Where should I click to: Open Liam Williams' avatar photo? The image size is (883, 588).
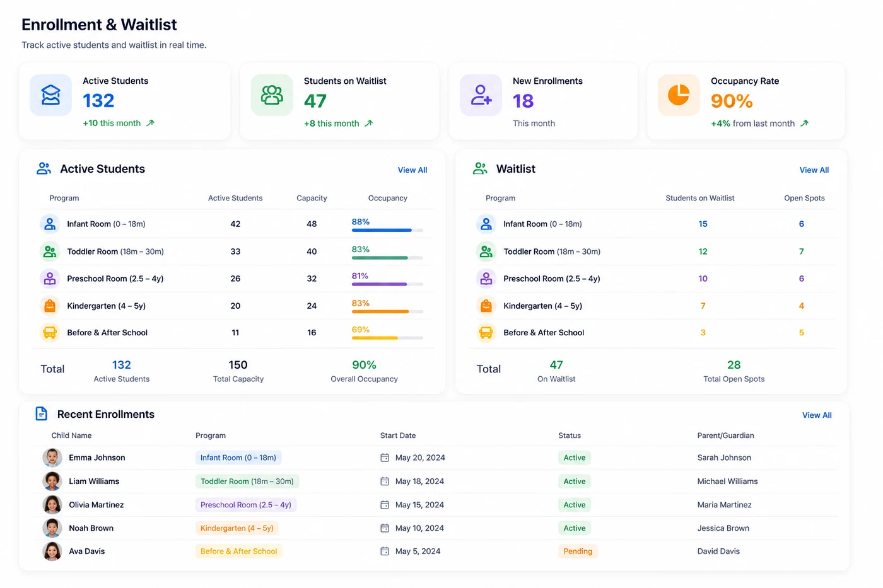click(52, 481)
